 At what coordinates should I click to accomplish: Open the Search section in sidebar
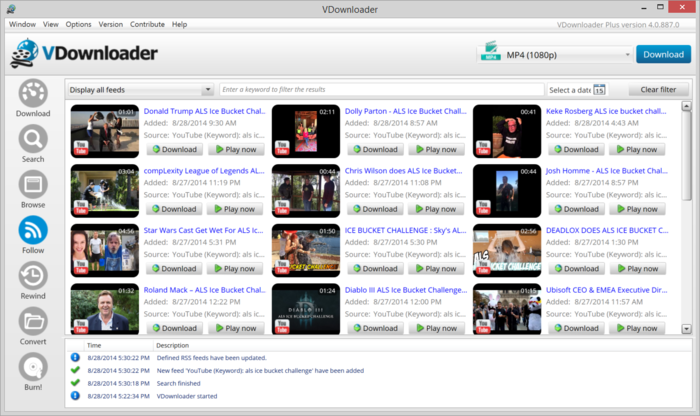click(33, 144)
